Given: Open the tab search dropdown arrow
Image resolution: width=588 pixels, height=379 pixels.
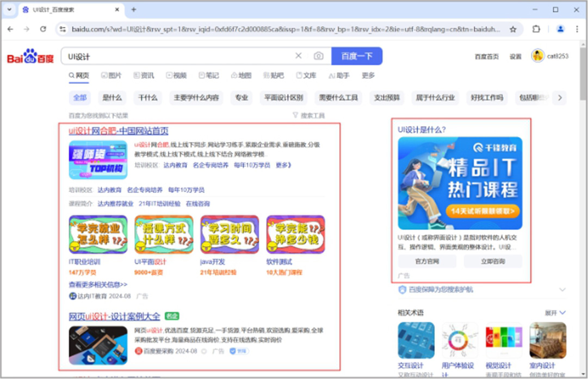Looking at the screenshot, I should [9, 10].
